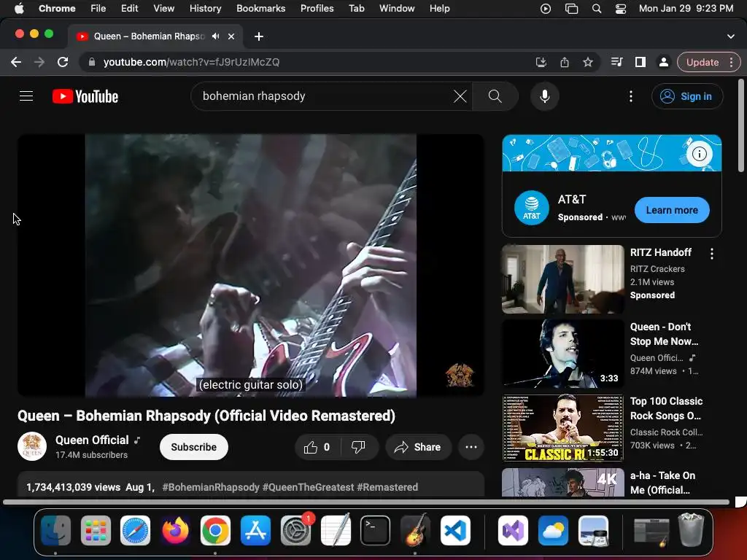Open the History menu
The image size is (747, 560).
(x=205, y=9)
